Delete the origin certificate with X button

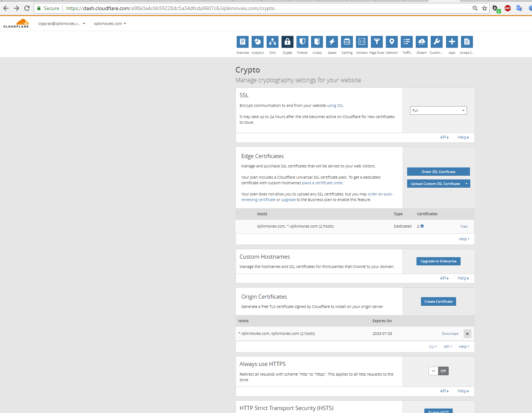coord(467,334)
